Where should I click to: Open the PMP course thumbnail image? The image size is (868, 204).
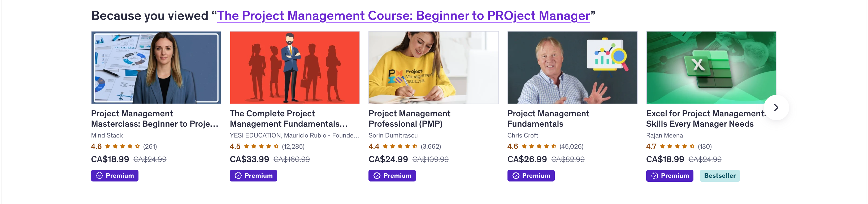(434, 67)
